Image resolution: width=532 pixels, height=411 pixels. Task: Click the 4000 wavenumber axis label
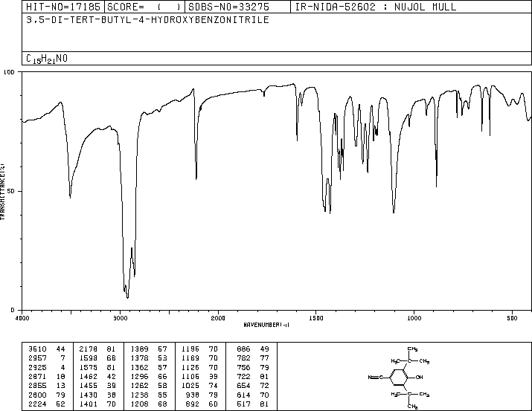[22, 318]
